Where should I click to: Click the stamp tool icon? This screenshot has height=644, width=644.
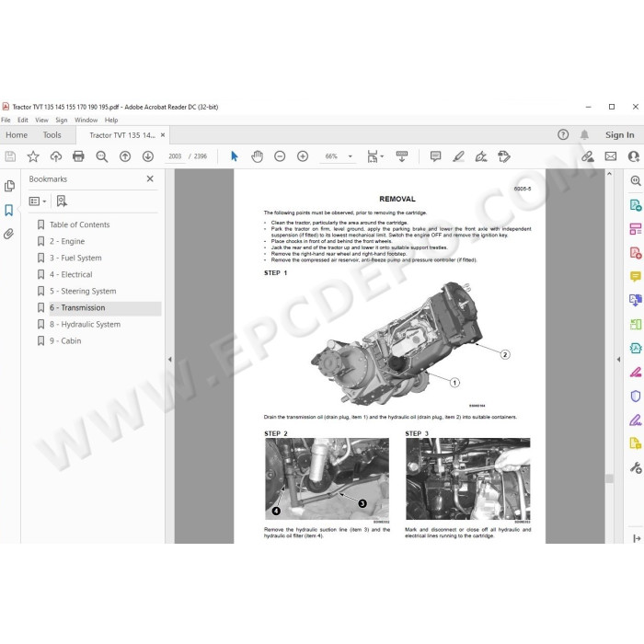tap(504, 156)
